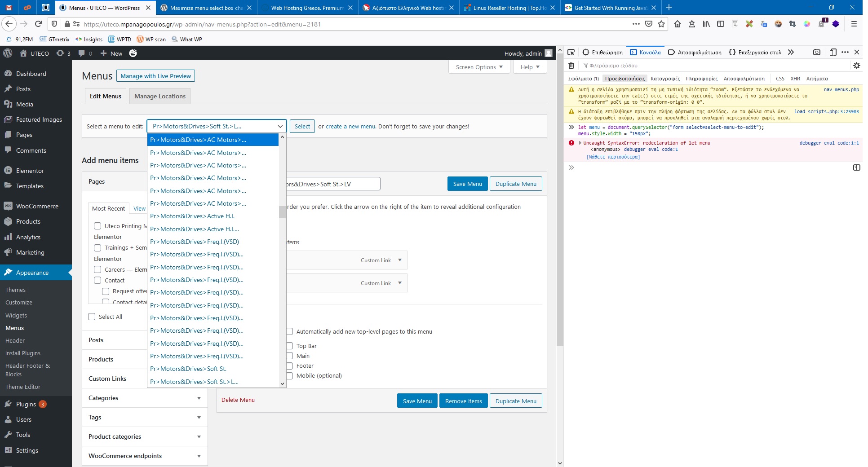Image resolution: width=868 pixels, height=467 pixels.
Task: Choose Pr>Motors&Drives>Soft St. option in list
Action: 213,369
